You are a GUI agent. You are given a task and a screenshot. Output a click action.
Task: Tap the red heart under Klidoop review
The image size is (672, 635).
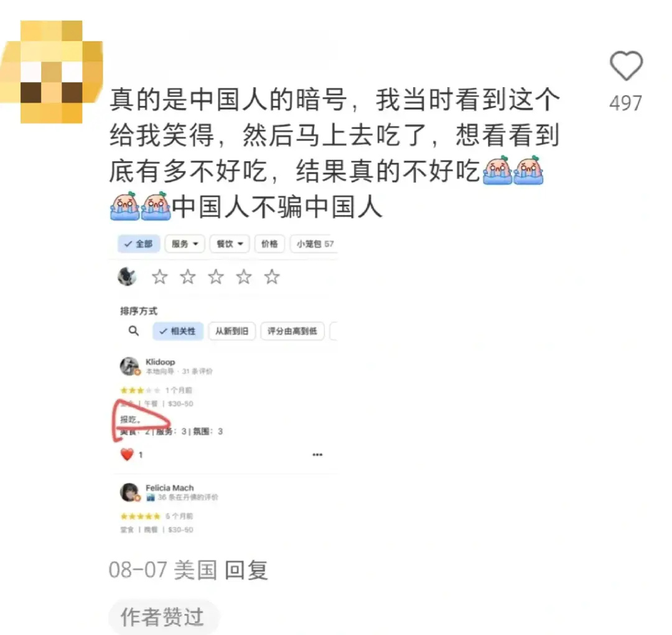(127, 454)
